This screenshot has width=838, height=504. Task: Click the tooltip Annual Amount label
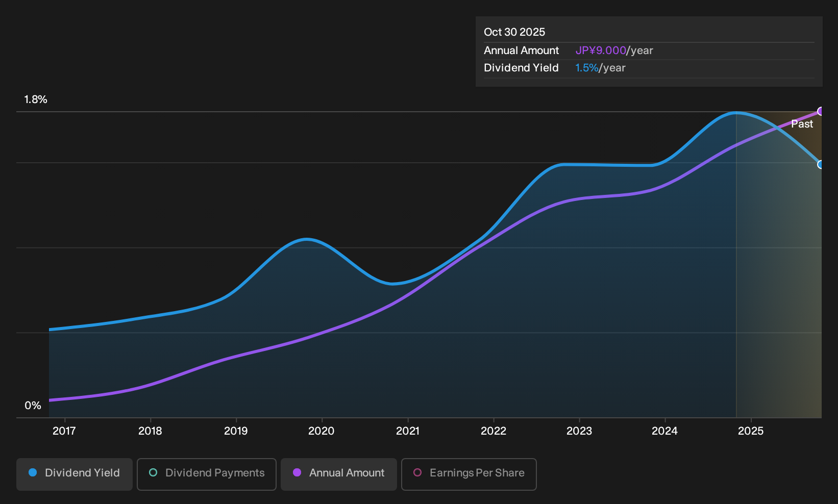521,51
